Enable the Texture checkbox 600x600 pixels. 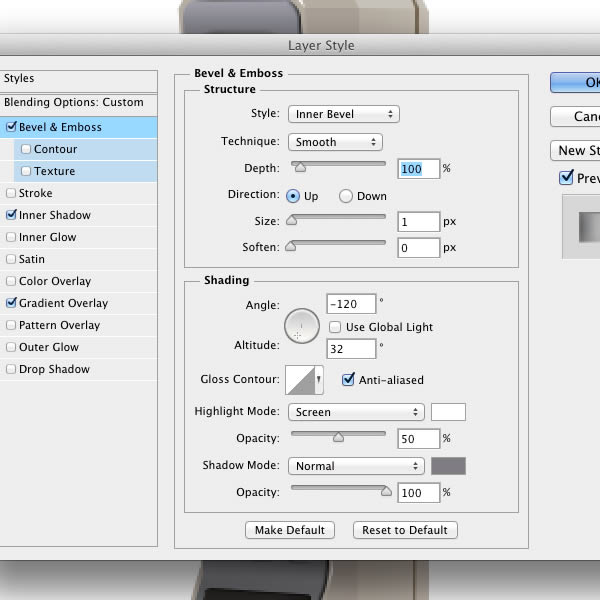pos(26,171)
